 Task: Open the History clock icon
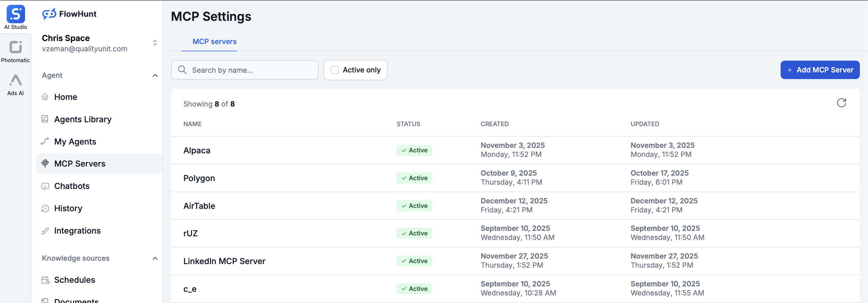tap(45, 209)
